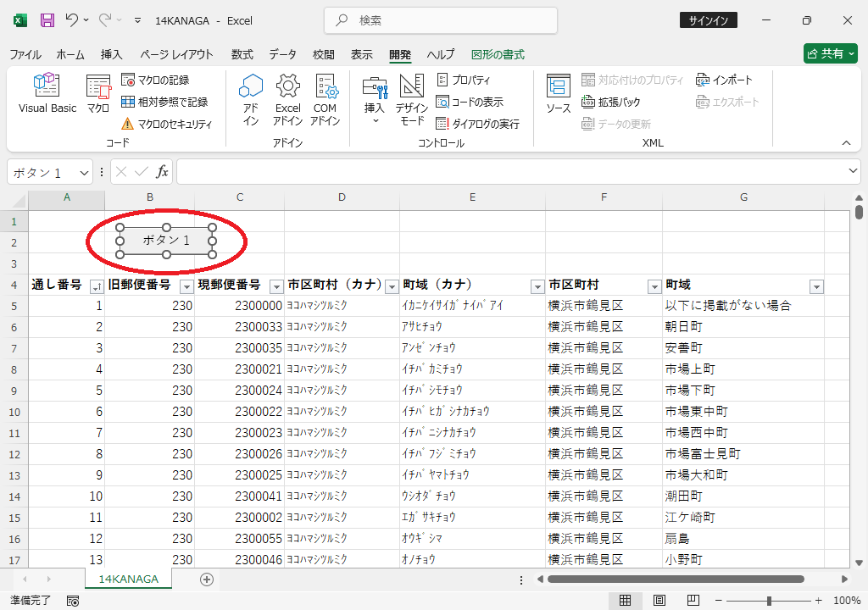Open the File (ファイル) tab

click(x=25, y=54)
